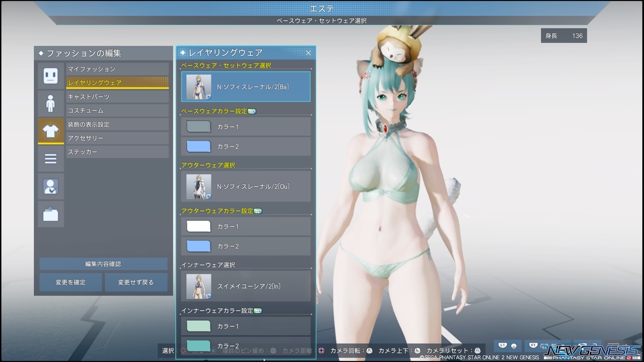
Task: Select マイファッション menu item
Action: pyautogui.click(x=118, y=69)
